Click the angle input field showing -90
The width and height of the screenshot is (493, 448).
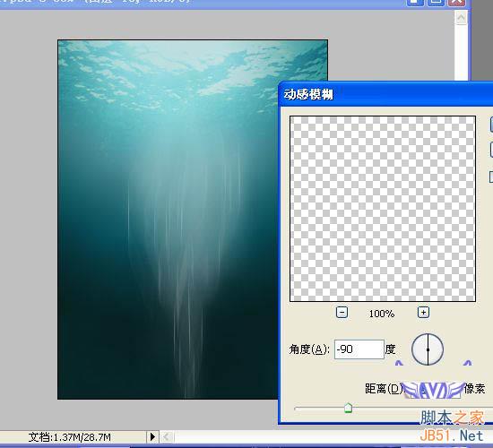(x=359, y=349)
